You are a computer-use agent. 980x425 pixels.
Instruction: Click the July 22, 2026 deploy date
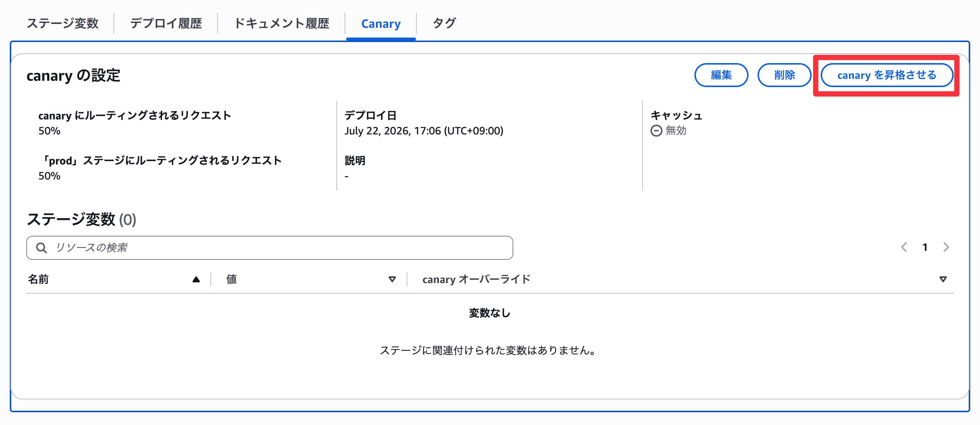click(x=424, y=131)
